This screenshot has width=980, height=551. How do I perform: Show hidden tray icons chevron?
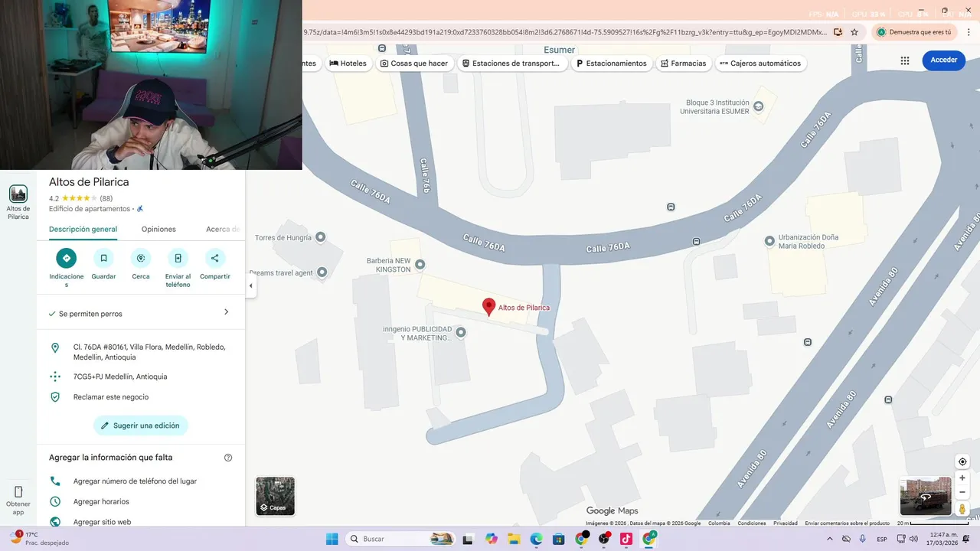click(x=829, y=539)
